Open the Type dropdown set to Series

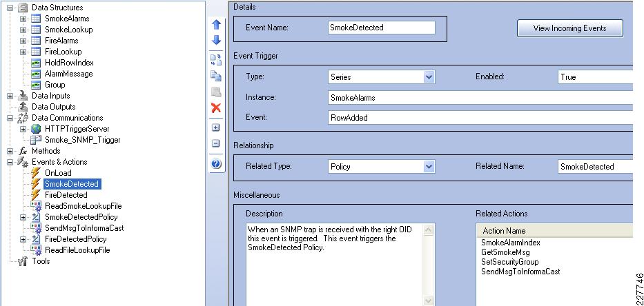(429, 77)
